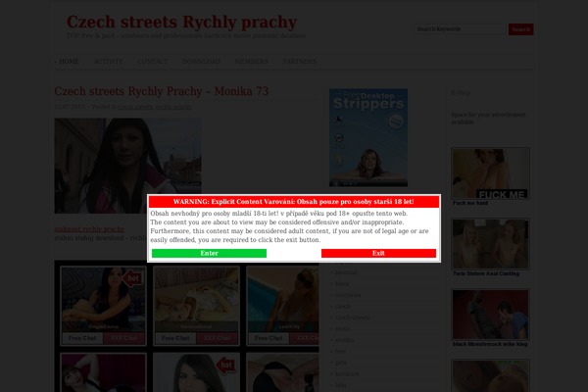
Task: Click the stahnout rychly prachy link
Action: click(89, 229)
